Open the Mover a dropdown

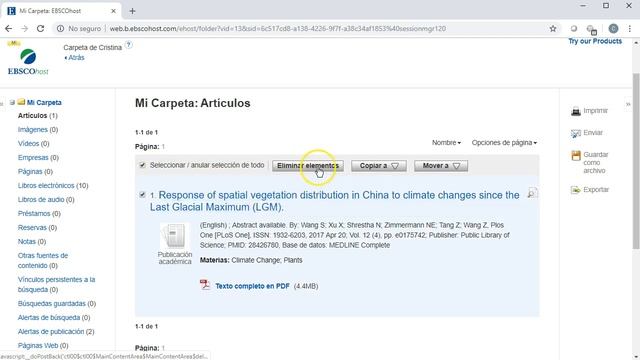click(x=441, y=166)
